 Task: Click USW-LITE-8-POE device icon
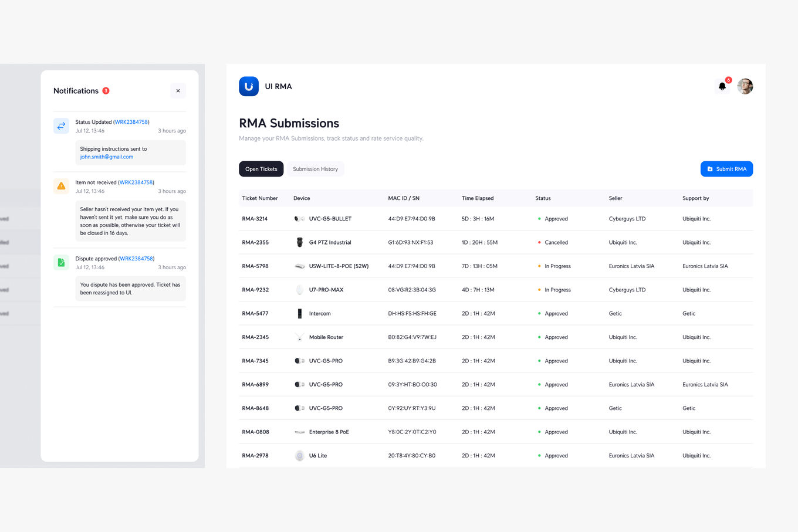[299, 266]
